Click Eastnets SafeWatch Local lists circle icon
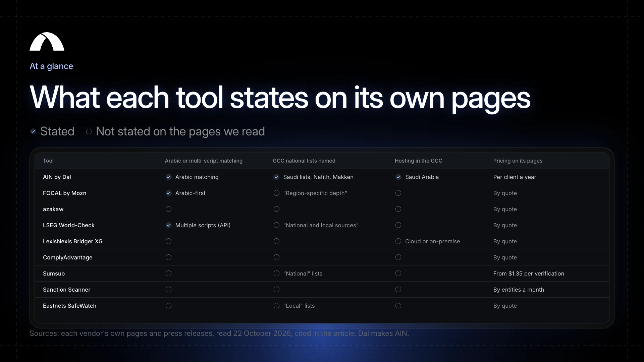This screenshot has width=644, height=362. 276,306
